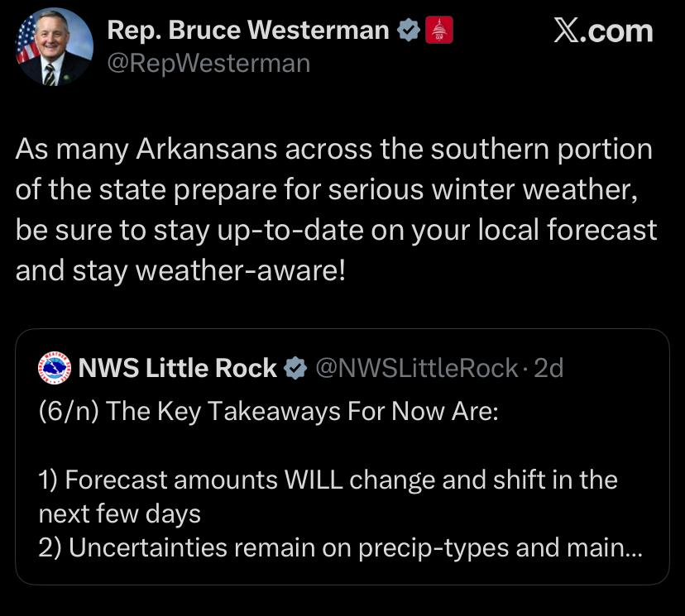Screen dimensions: 685x616
Task: Click the X symbol in the X.com logo
Action: [x=566, y=31]
